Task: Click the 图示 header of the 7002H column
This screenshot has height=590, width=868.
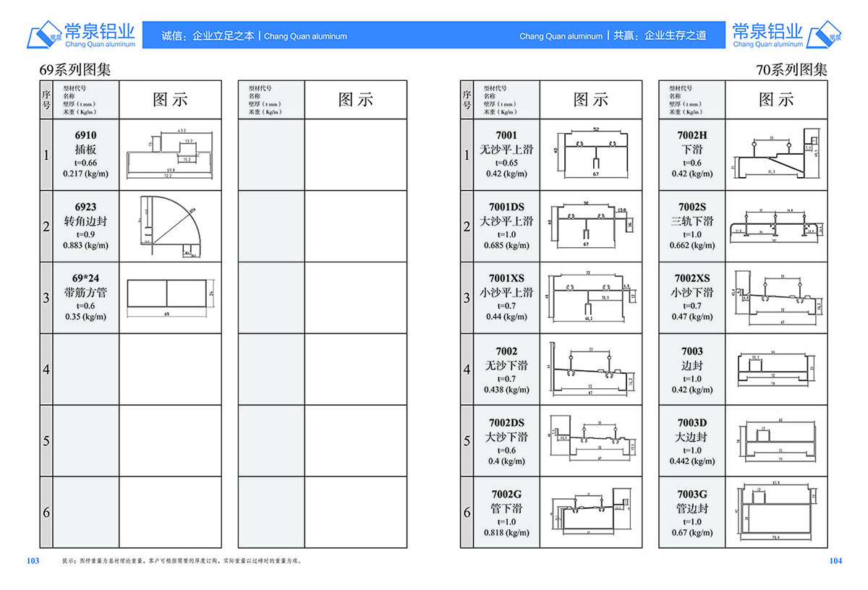Action: coord(776,100)
